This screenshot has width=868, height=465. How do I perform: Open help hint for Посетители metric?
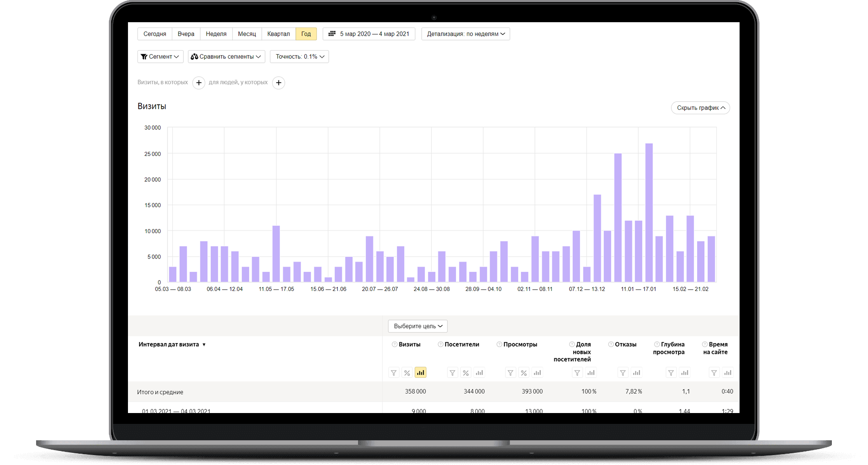[x=440, y=344]
